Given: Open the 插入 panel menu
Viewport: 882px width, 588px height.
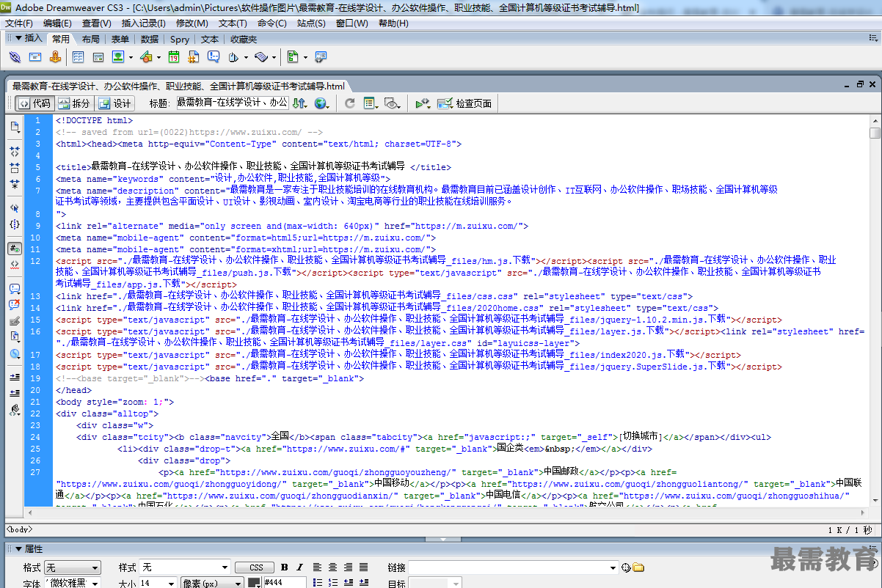Looking at the screenshot, I should (x=28, y=38).
